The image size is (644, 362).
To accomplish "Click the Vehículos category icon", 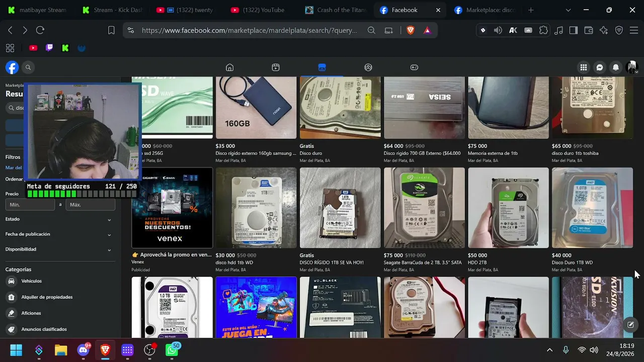I will [x=11, y=281].
